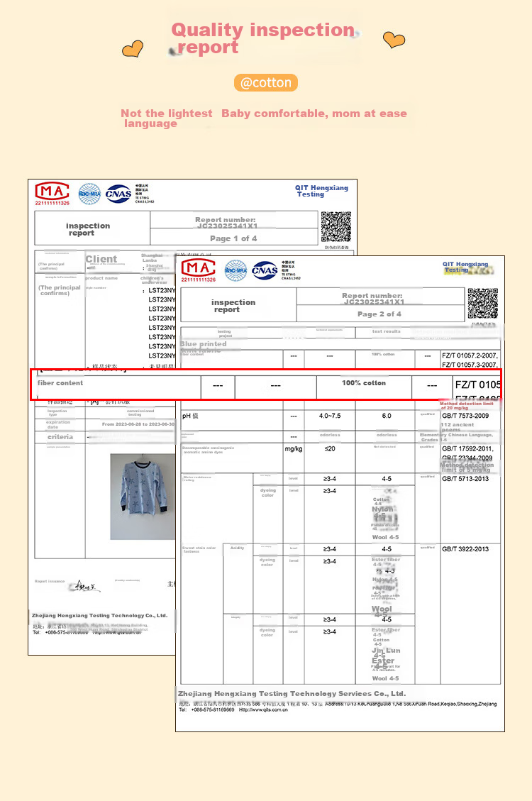532x801 pixels.
Task: Click the '6.0' pH test result
Action: click(387, 416)
